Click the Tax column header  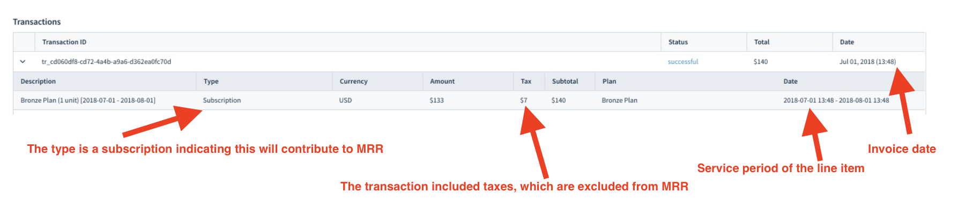526,82
